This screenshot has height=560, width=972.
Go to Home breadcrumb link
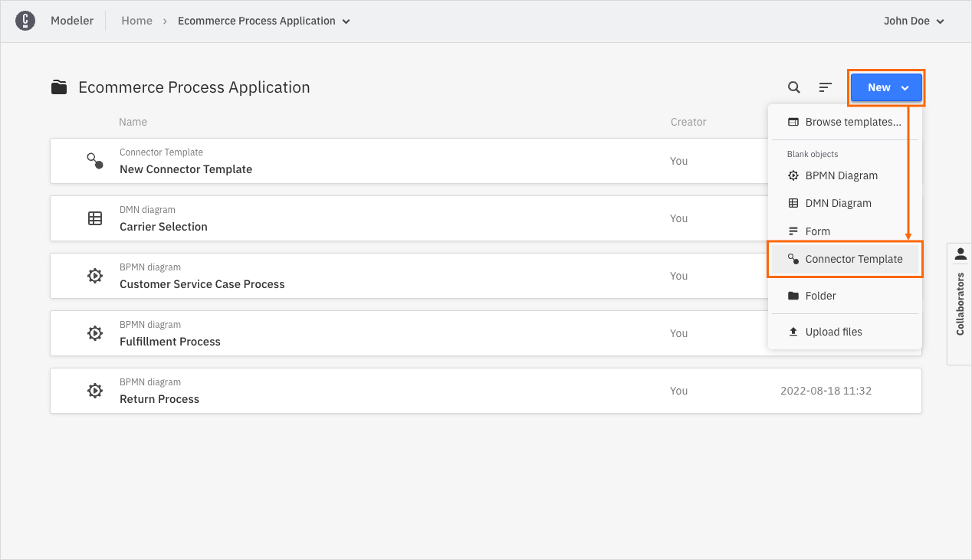(136, 21)
